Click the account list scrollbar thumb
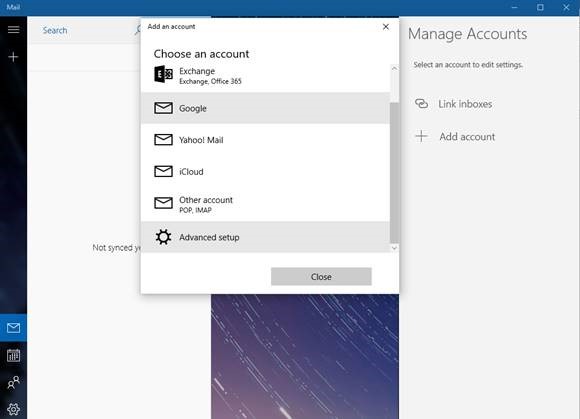 click(x=394, y=172)
